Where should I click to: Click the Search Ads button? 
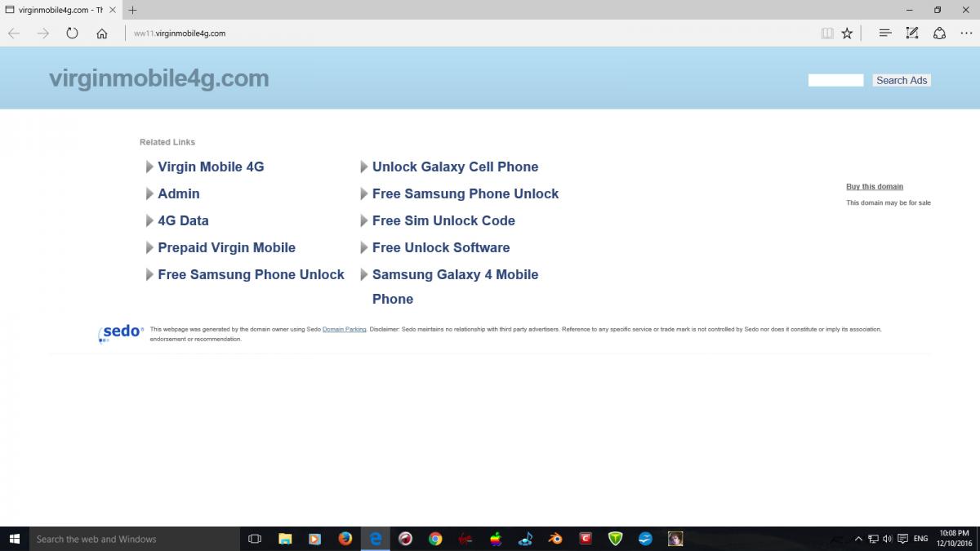coord(902,80)
